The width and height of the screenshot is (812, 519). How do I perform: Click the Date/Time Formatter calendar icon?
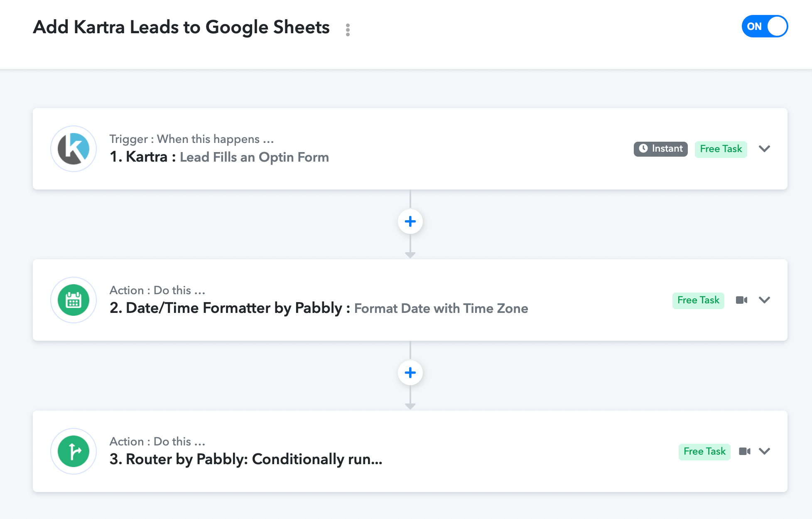(74, 300)
